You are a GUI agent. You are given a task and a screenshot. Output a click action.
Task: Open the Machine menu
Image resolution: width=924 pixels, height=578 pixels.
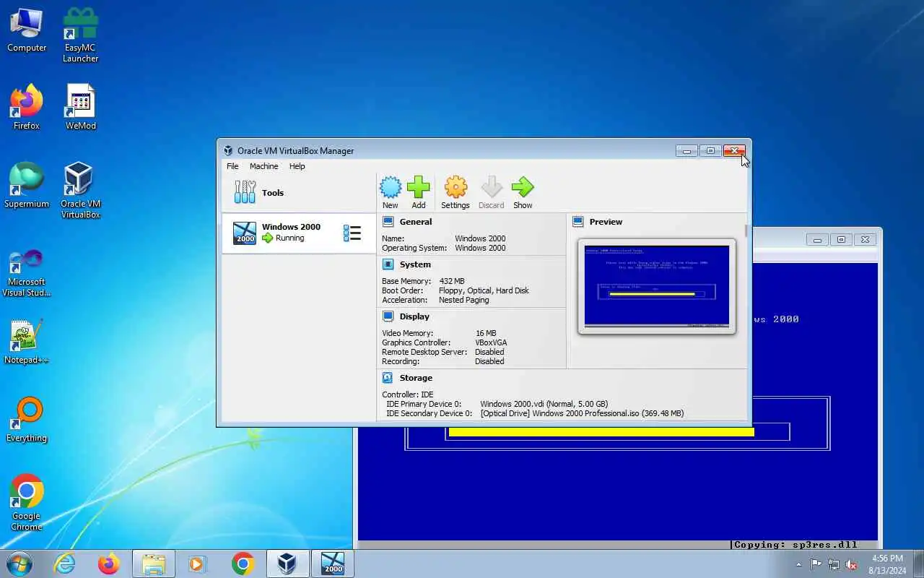coord(263,166)
